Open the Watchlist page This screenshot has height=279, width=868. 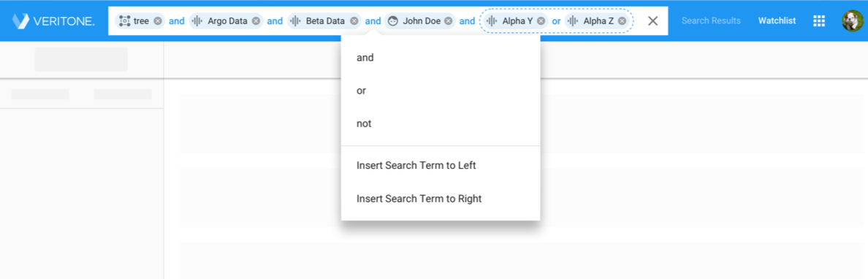(777, 21)
